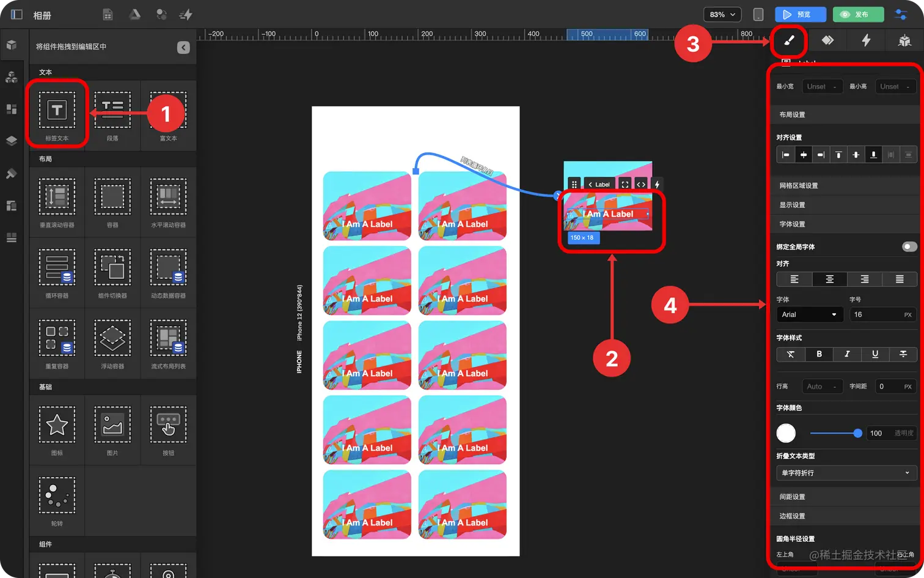924x578 pixels.
Task: Toggle strikethrough font style
Action: pyautogui.click(x=903, y=354)
